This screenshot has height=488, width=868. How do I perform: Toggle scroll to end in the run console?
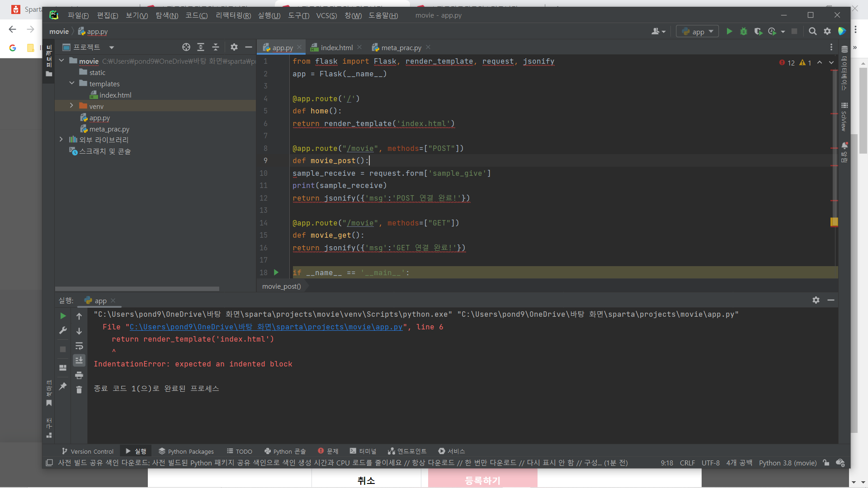point(79,360)
